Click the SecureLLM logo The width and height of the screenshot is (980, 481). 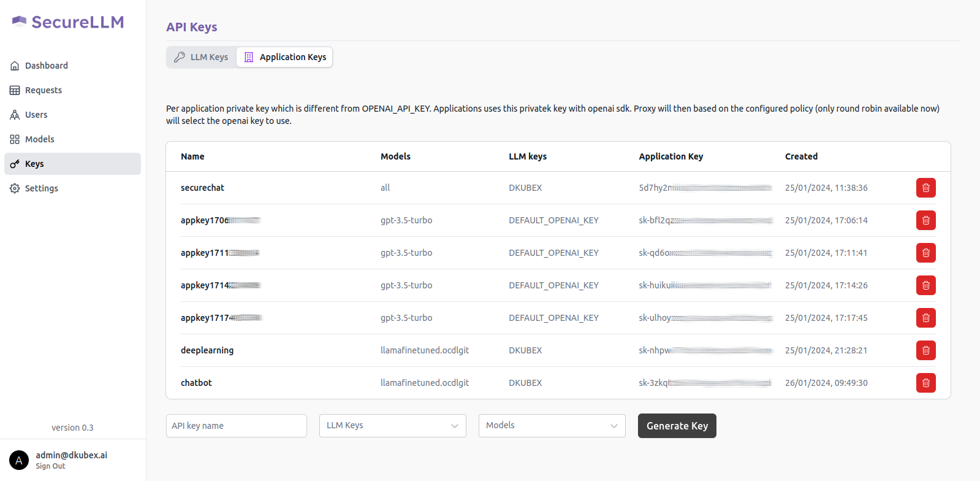coord(68,22)
